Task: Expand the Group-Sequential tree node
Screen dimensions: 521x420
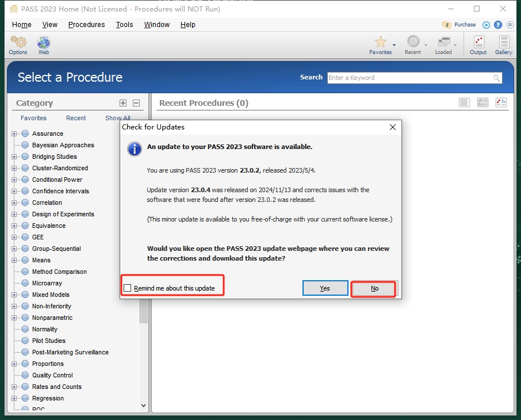Action: click(x=14, y=249)
